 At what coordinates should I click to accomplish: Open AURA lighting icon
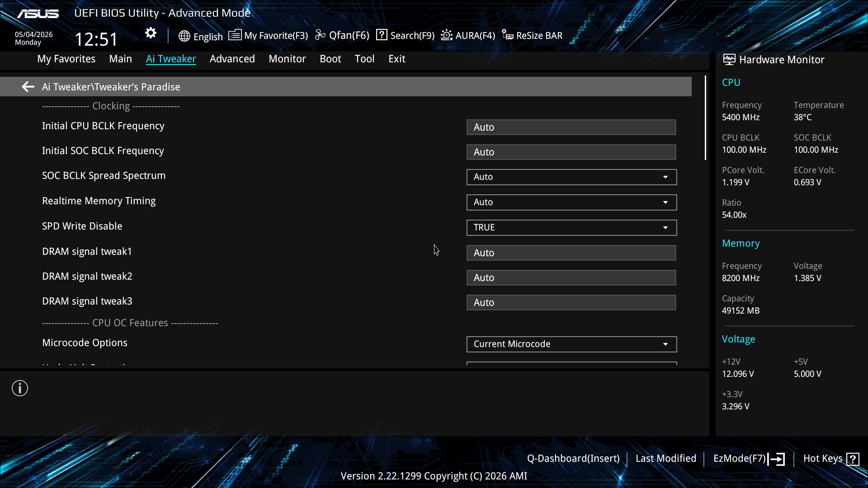(447, 35)
